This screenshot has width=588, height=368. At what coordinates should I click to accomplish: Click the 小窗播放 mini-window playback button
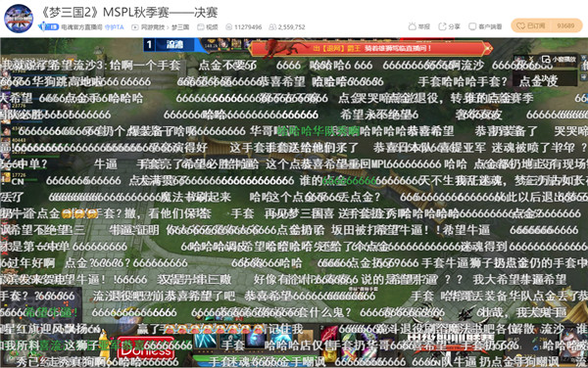pos(559,59)
